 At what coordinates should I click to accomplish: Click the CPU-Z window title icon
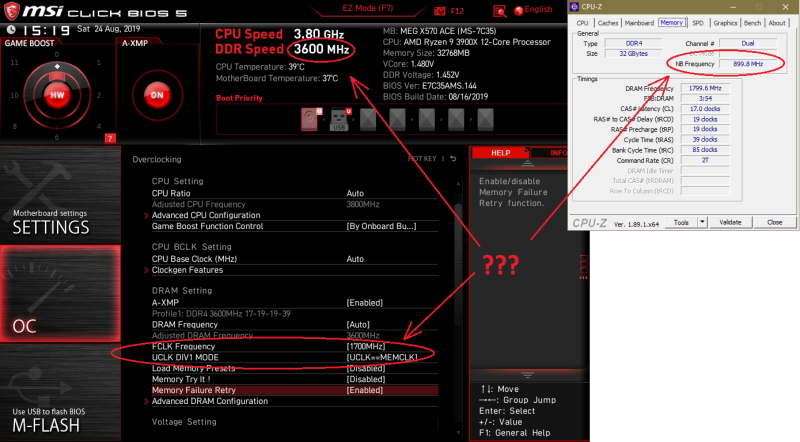pos(575,7)
